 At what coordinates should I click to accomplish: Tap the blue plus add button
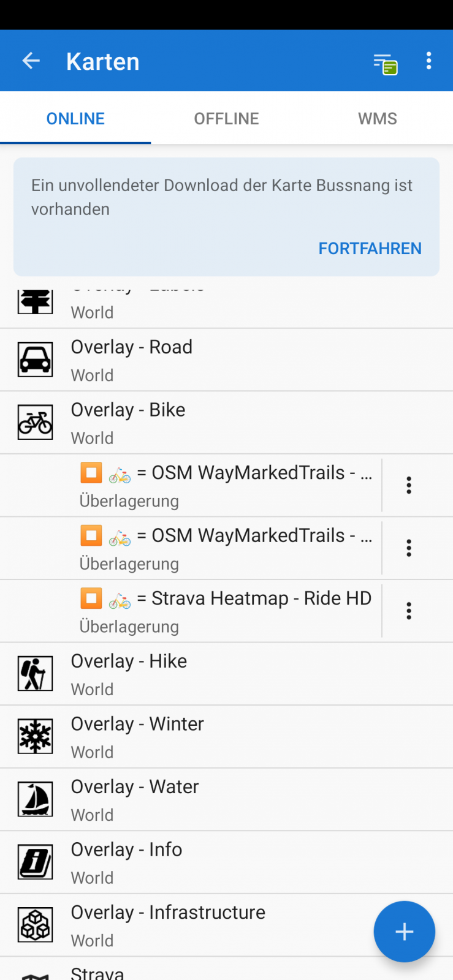tap(404, 932)
